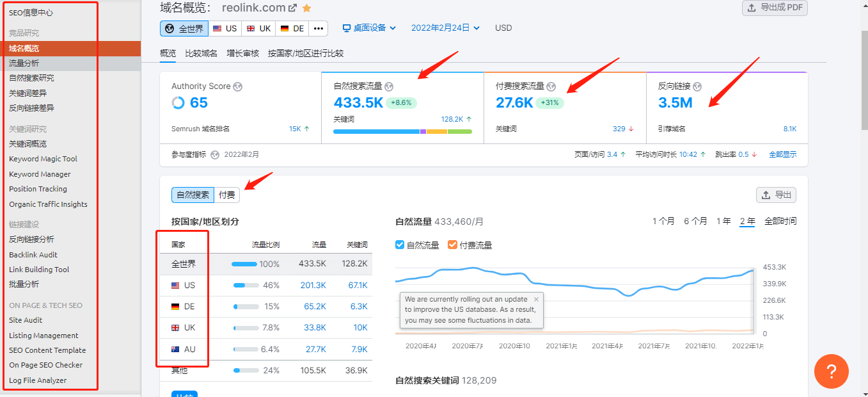Click the Australian flag in the AU row
The height and width of the screenshot is (397, 868).
[175, 350]
